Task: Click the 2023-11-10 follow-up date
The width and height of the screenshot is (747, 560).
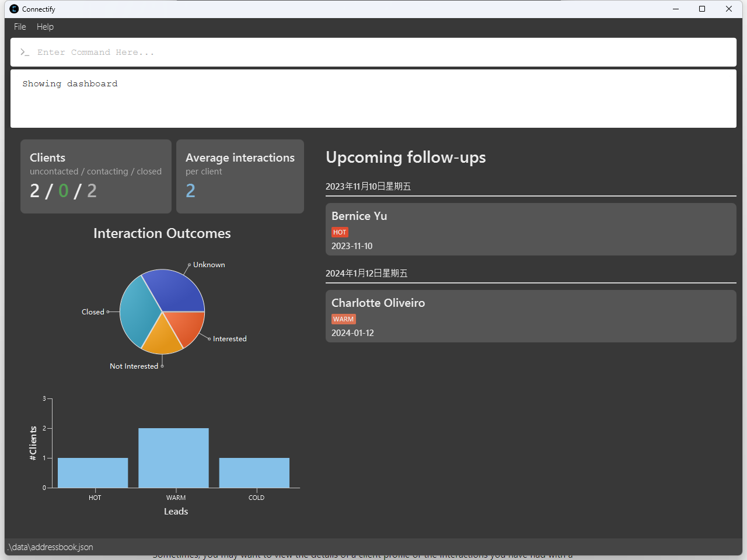Action: click(352, 246)
